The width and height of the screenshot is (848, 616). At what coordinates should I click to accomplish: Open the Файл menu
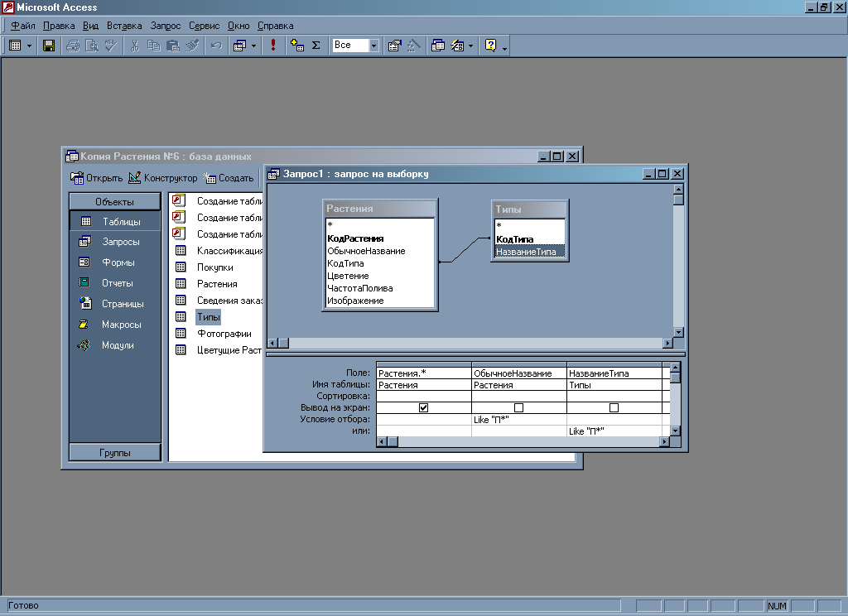point(22,26)
